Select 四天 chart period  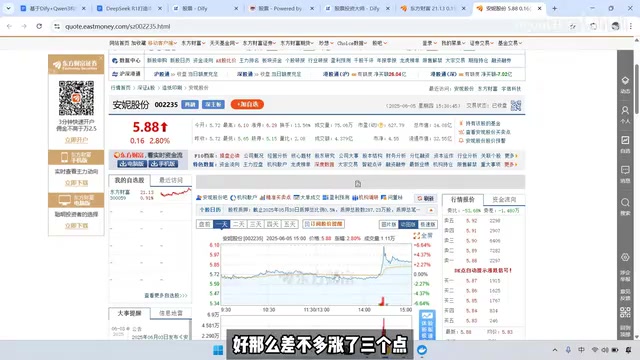273,224
